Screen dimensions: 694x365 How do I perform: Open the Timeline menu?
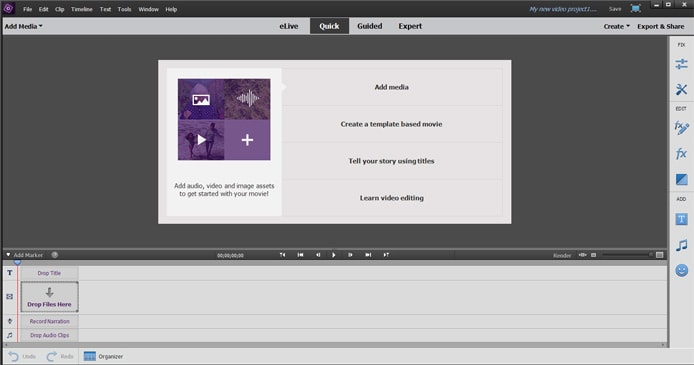pyautogui.click(x=82, y=9)
